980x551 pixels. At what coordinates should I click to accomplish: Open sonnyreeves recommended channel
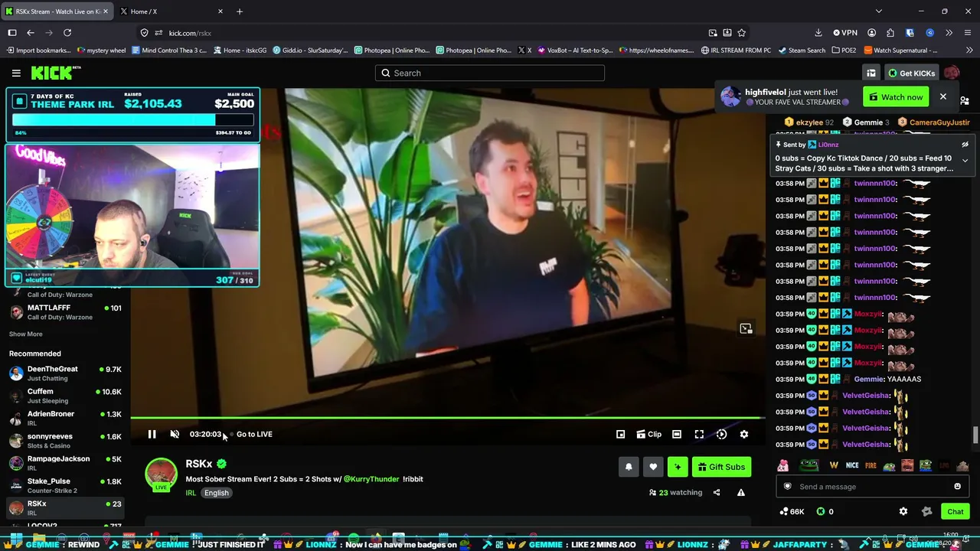[x=65, y=441]
